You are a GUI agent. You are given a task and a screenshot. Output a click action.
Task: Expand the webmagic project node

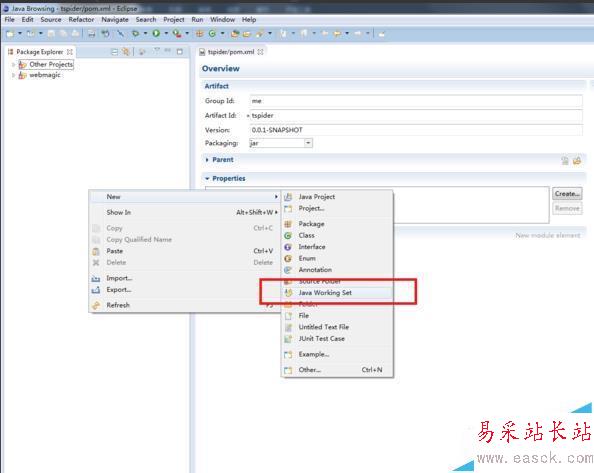13,75
